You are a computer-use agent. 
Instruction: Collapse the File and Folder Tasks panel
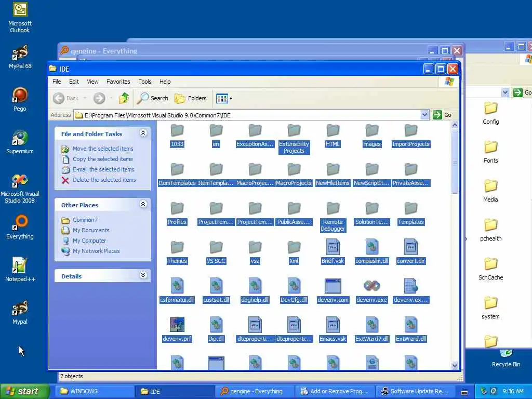(143, 133)
